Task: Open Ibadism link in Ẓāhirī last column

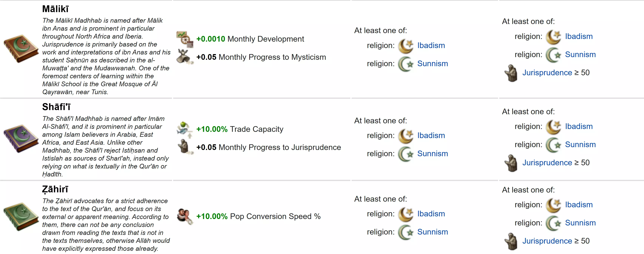Action: (579, 205)
